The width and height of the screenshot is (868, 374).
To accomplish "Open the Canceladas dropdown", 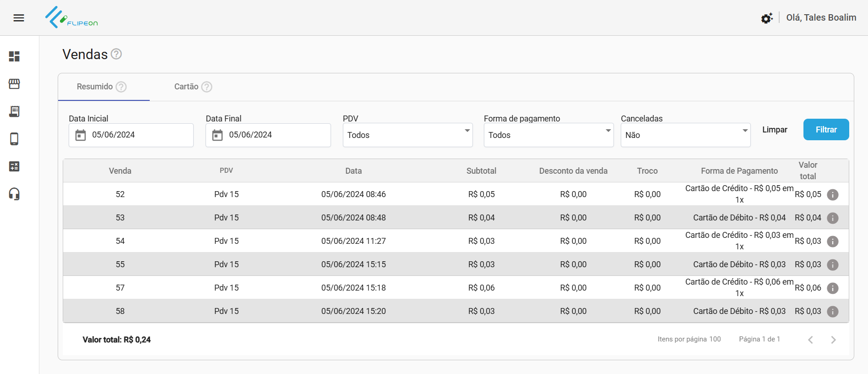I will tap(685, 135).
